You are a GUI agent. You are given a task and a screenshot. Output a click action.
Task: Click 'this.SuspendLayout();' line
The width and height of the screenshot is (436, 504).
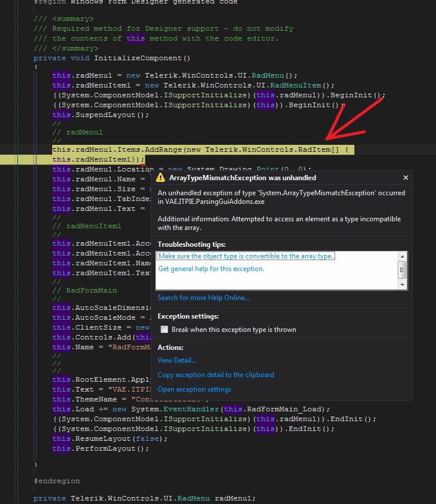click(100, 115)
